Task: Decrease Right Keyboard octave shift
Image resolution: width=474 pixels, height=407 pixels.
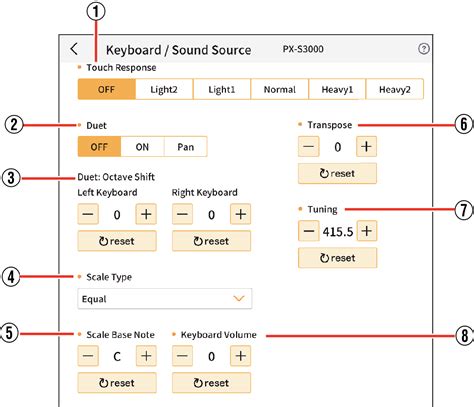Action: tap(182, 214)
